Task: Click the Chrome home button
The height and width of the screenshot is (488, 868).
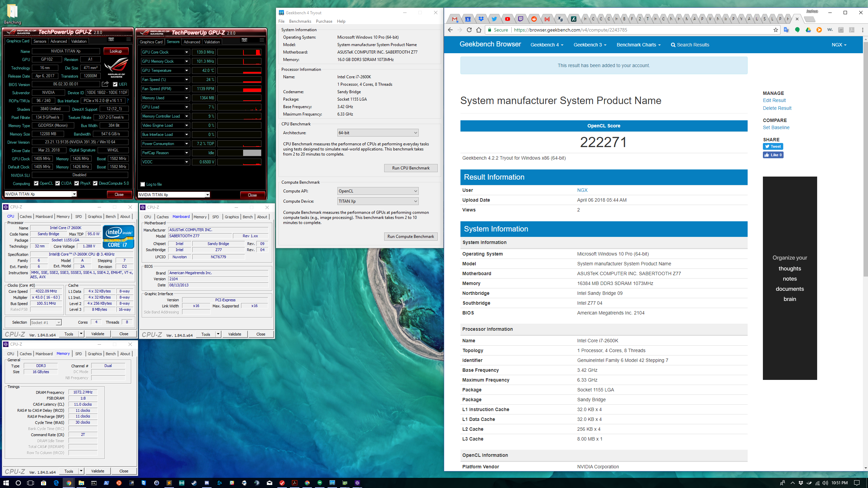Action: pos(479,30)
